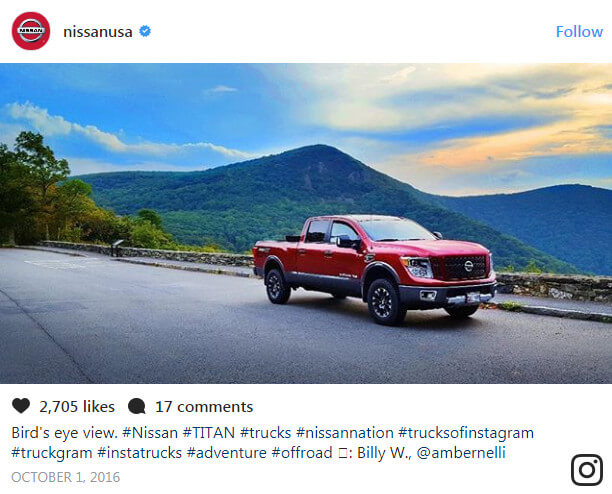This screenshot has height=494, width=612.
Task: Open the #Nissan hashtag
Action: pyautogui.click(x=150, y=433)
